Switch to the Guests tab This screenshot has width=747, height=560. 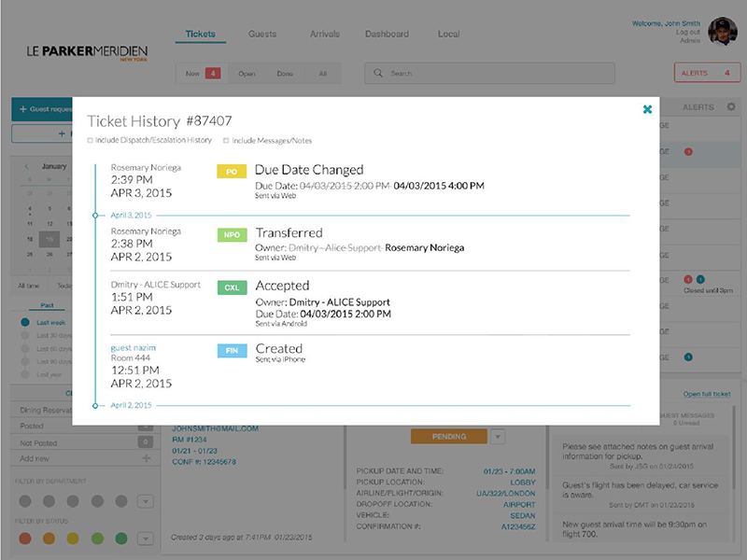(262, 35)
